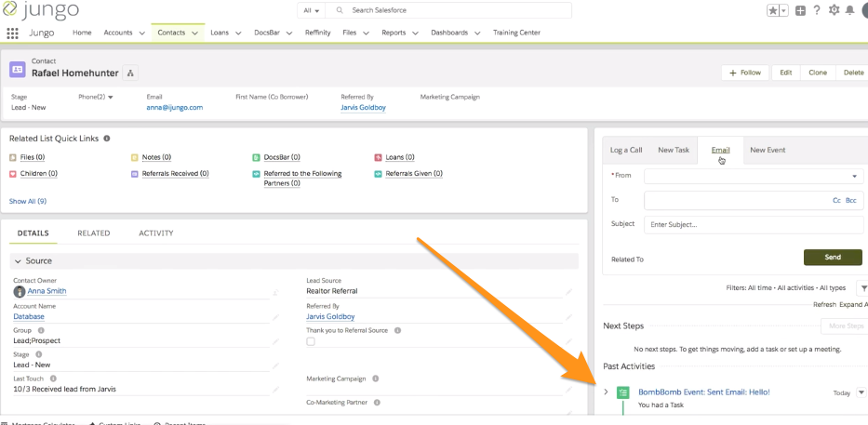Click the Clone button

[x=818, y=73]
